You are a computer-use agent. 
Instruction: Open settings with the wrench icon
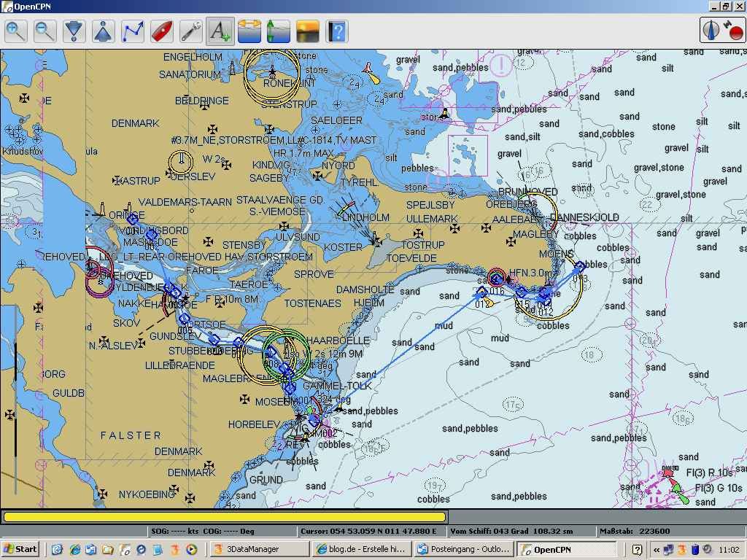tap(191, 31)
